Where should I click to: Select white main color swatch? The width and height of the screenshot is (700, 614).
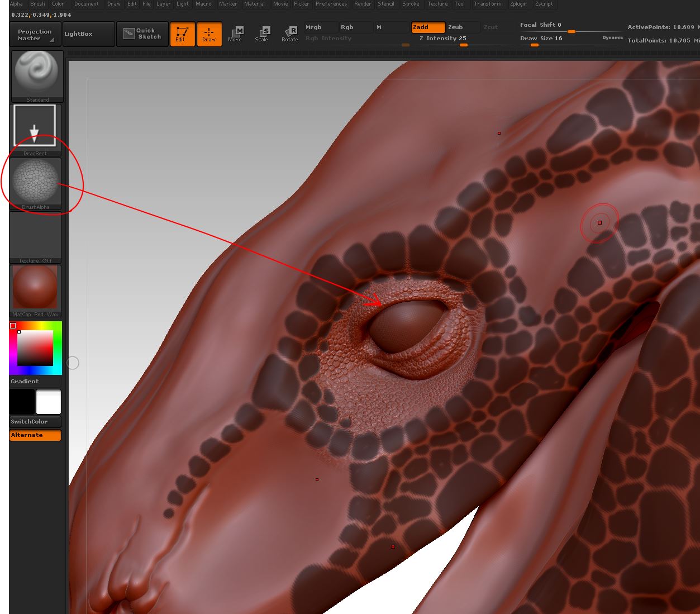pyautogui.click(x=49, y=402)
